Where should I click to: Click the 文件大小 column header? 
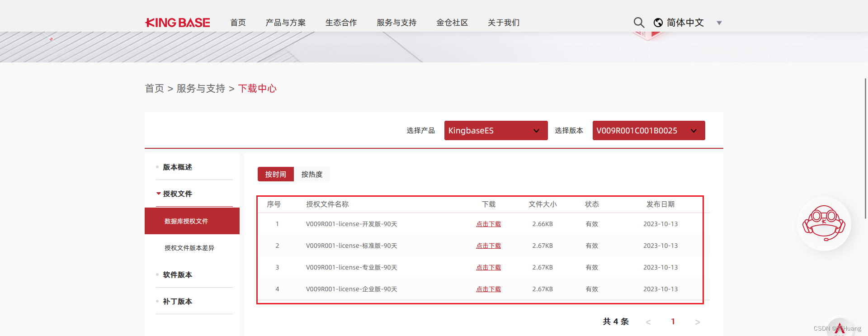click(x=542, y=204)
